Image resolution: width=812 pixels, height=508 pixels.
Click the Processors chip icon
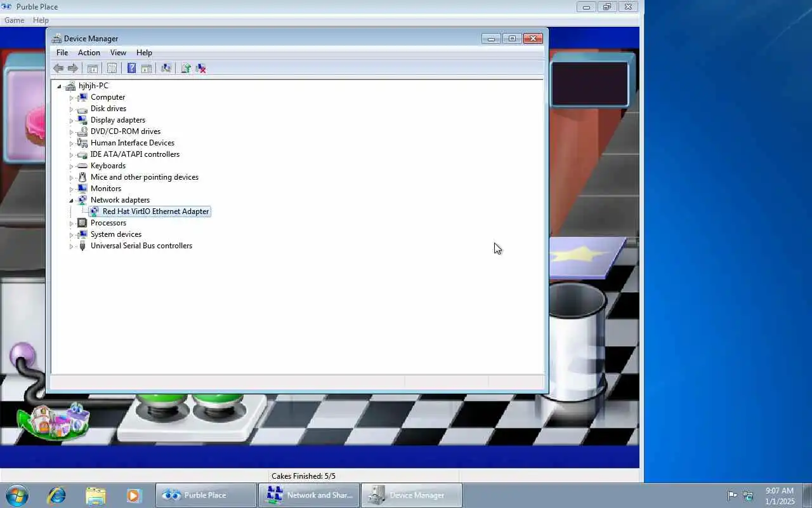82,223
